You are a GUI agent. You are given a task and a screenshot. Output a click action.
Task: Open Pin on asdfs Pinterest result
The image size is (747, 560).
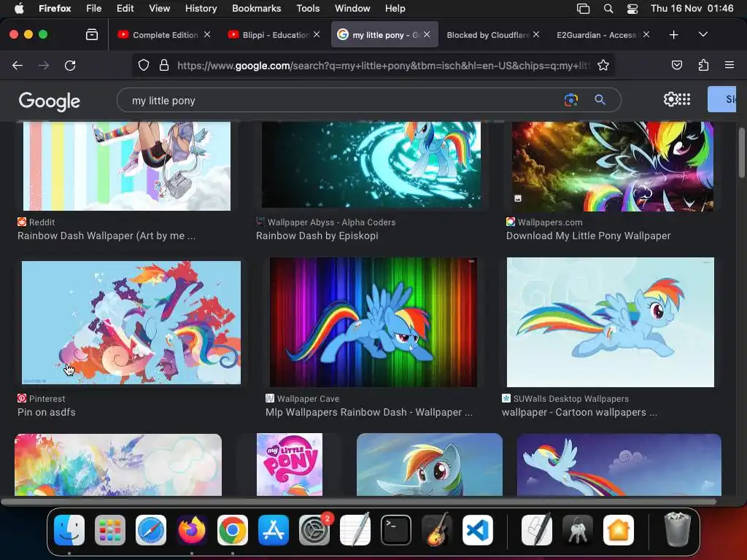point(46,413)
